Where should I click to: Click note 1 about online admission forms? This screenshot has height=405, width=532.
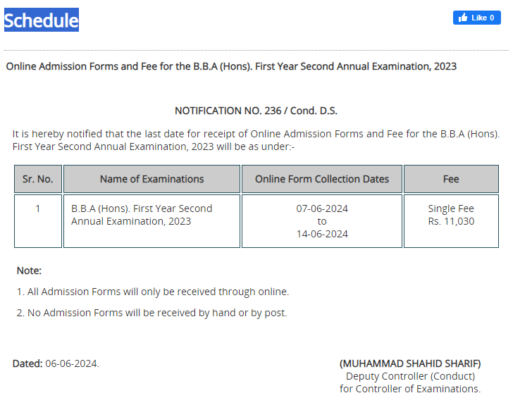coord(153,292)
